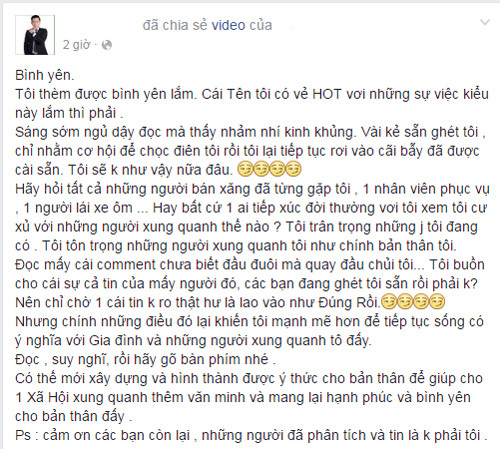This screenshot has height=449, width=500.
Task: Click third smiley emoji after "nữa đâu."
Action: [277, 169]
